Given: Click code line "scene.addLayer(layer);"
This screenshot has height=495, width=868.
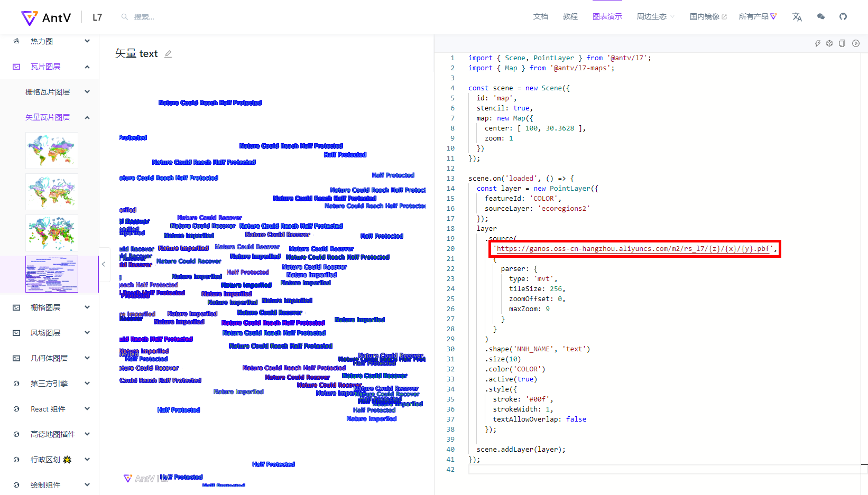Looking at the screenshot, I should (x=521, y=450).
